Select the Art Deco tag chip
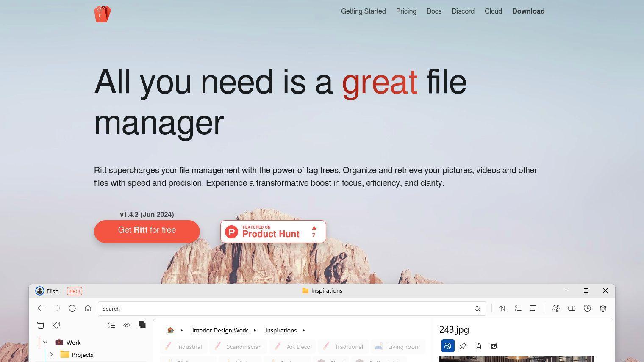Image resolution: width=644 pixels, height=362 pixels. (292, 347)
